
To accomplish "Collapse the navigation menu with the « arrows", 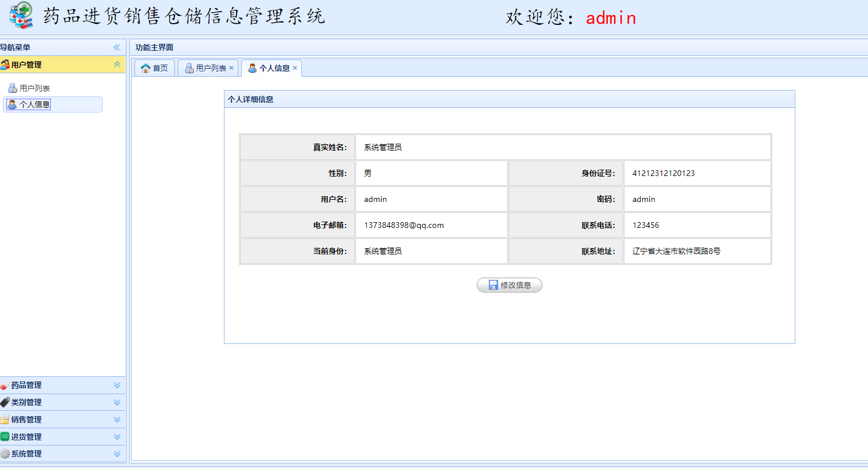I will 116,47.
